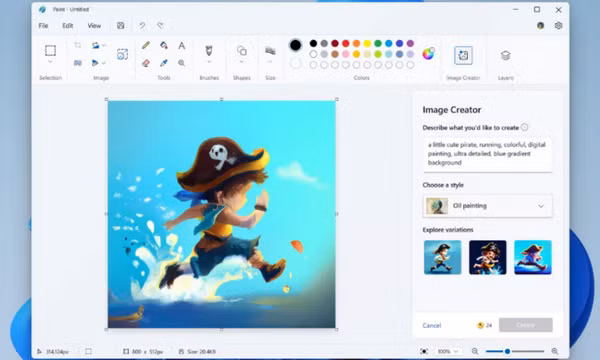Select the Fill bucket tool
The image size is (600, 360).
[x=164, y=45]
